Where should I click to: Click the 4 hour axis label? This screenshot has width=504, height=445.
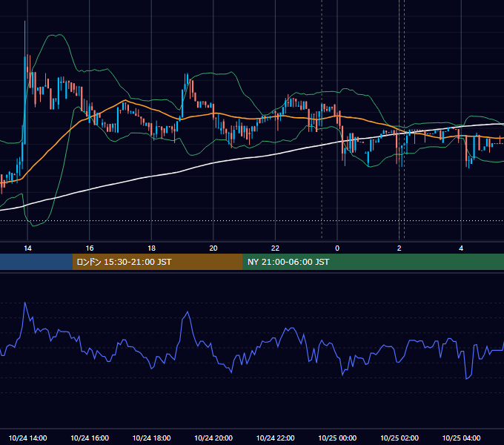tap(461, 248)
